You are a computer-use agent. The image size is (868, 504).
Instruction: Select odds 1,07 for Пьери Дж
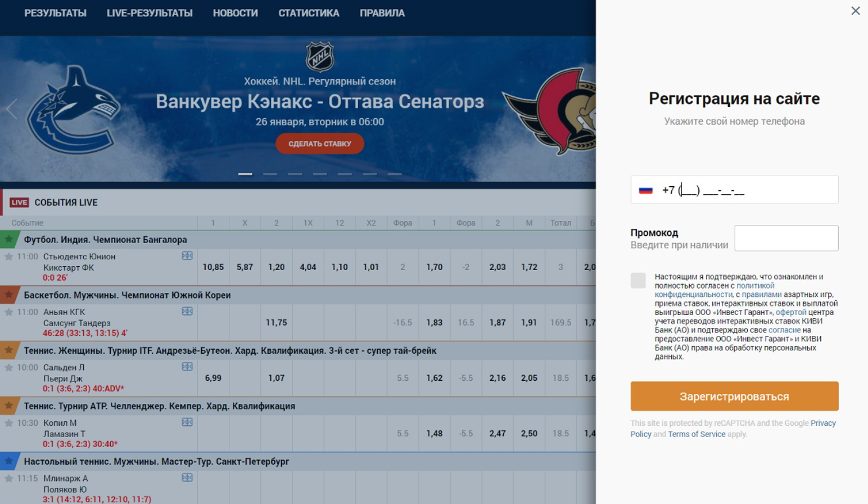276,378
